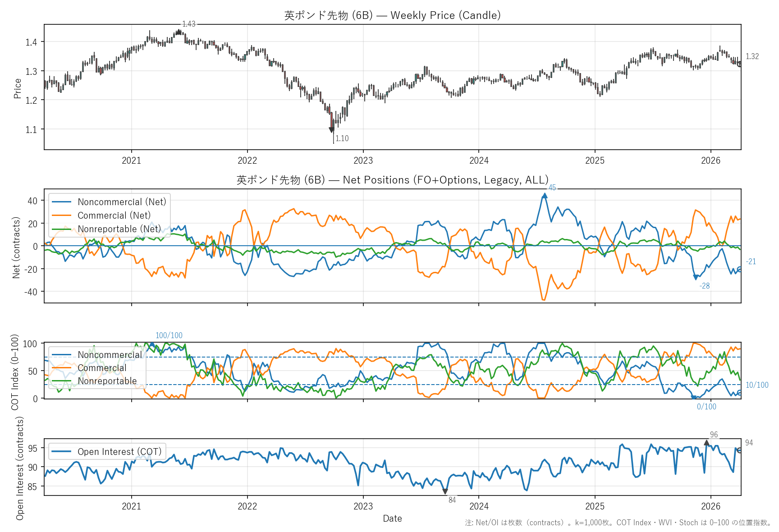Click the Date x-axis label at the bottom
The image size is (779, 532).
[392, 518]
